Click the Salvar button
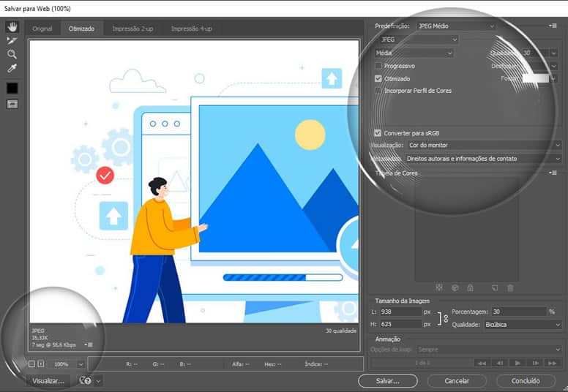Viewport: 568px width, 392px height. click(x=387, y=381)
